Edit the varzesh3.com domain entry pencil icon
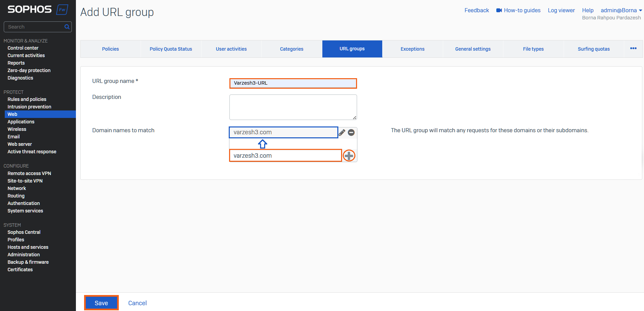644x311 pixels. point(342,133)
